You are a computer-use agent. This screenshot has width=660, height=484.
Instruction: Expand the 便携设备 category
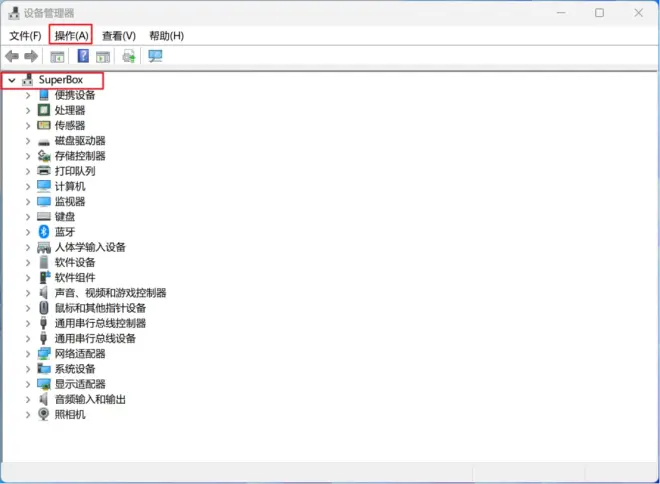point(28,96)
